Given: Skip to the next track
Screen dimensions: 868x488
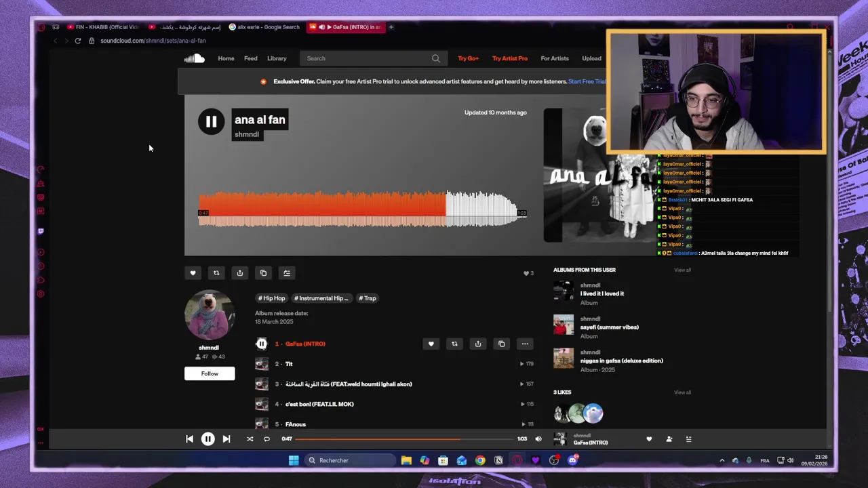Looking at the screenshot, I should point(226,439).
